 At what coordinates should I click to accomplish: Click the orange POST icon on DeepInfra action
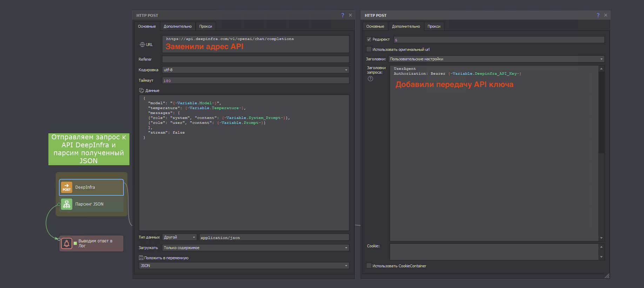point(66,187)
